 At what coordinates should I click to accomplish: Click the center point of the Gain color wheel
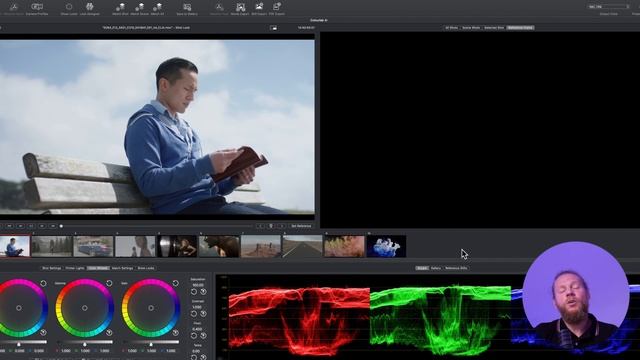coord(151,308)
